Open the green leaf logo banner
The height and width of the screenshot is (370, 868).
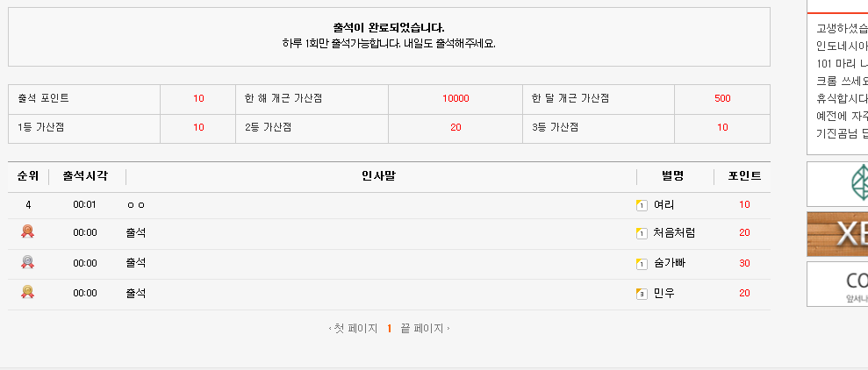click(837, 184)
